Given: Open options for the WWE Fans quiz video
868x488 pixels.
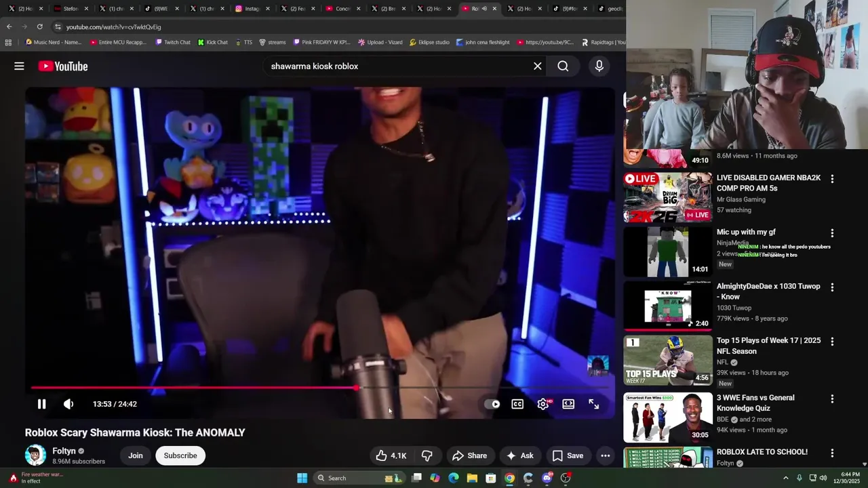Looking at the screenshot, I should [x=832, y=399].
